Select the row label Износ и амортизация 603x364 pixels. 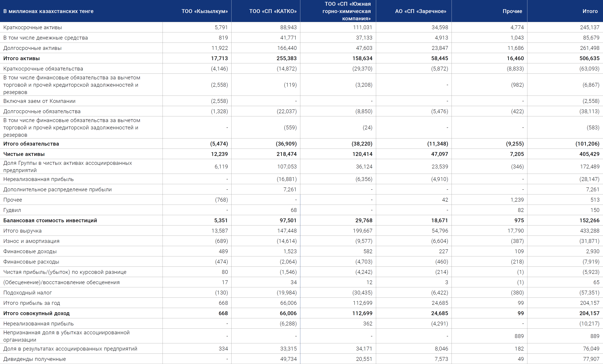31,241
